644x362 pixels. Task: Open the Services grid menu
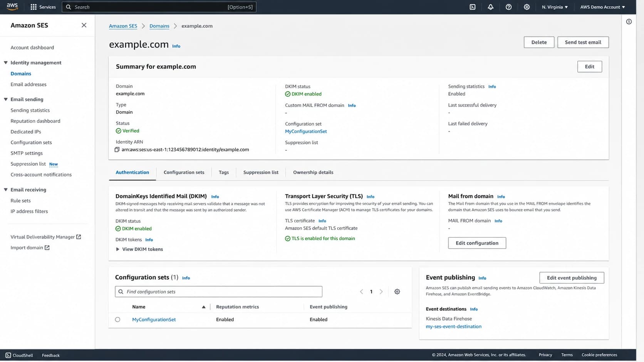pyautogui.click(x=43, y=7)
